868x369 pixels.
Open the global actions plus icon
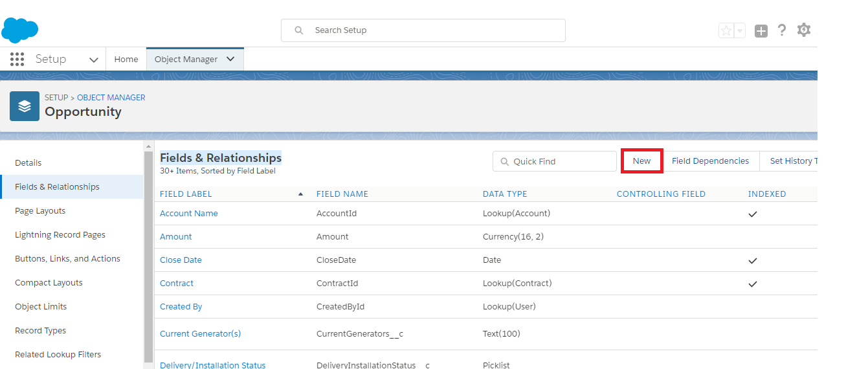(x=761, y=30)
